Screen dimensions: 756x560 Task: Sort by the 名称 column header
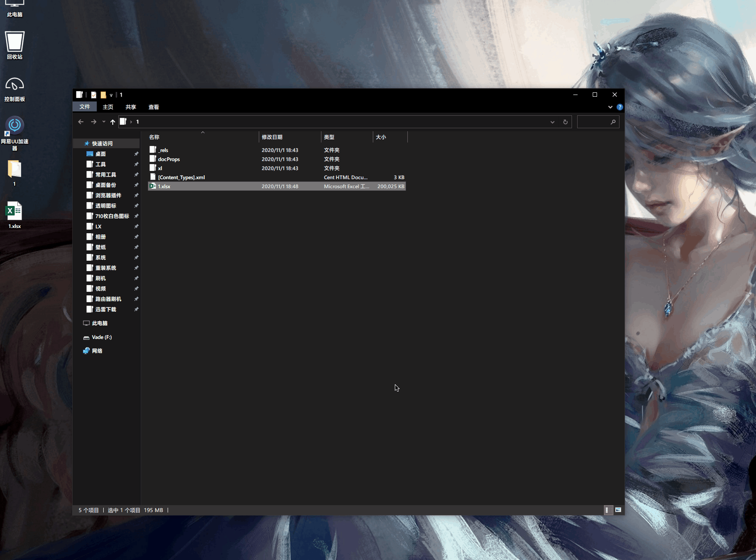(x=203, y=137)
